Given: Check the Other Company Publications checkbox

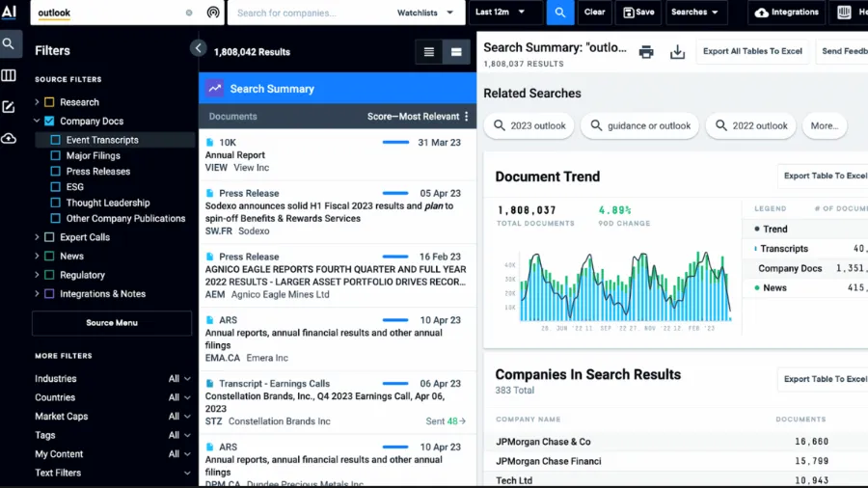Looking at the screenshot, I should click(55, 219).
